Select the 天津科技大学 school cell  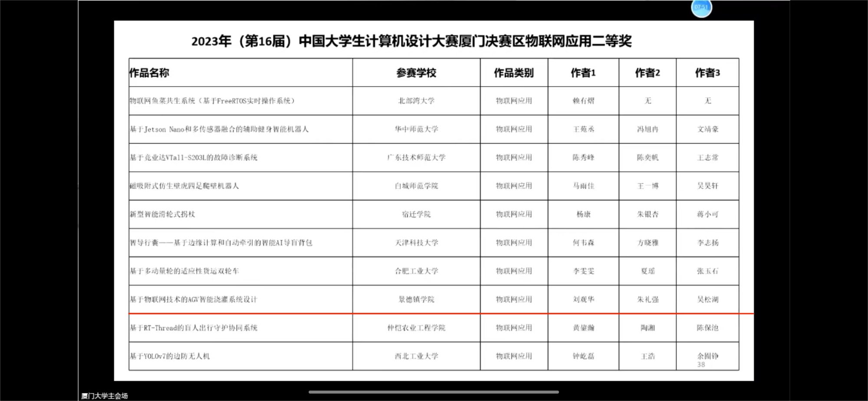tap(416, 242)
